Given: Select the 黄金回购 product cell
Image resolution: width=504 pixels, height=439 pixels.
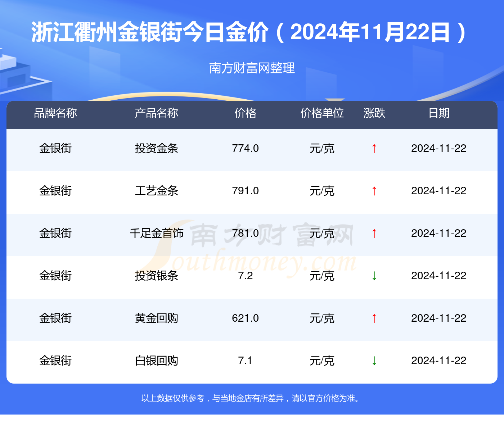Looking at the screenshot, I should [156, 318].
